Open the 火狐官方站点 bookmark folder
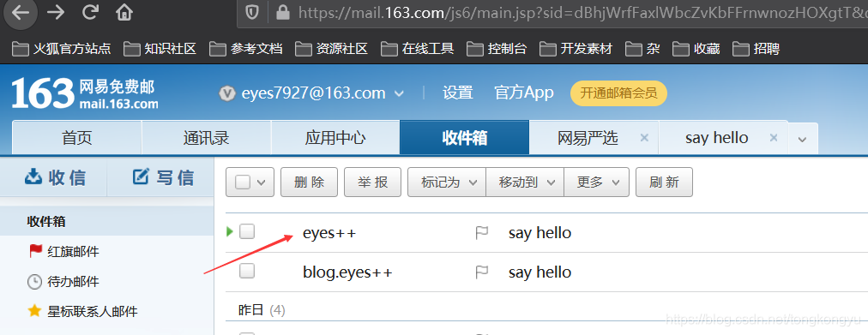This screenshot has height=335, width=868. [62, 49]
